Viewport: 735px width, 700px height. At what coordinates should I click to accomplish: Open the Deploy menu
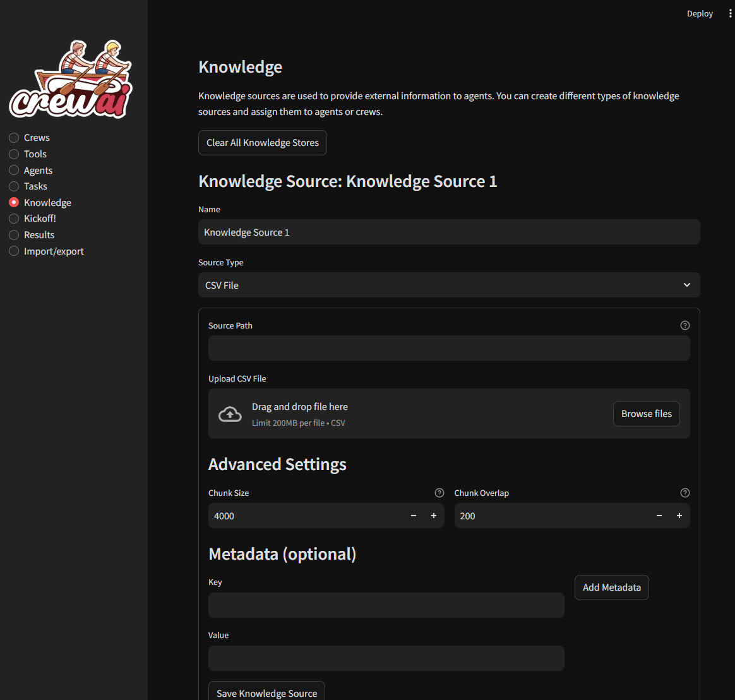pyautogui.click(x=700, y=14)
